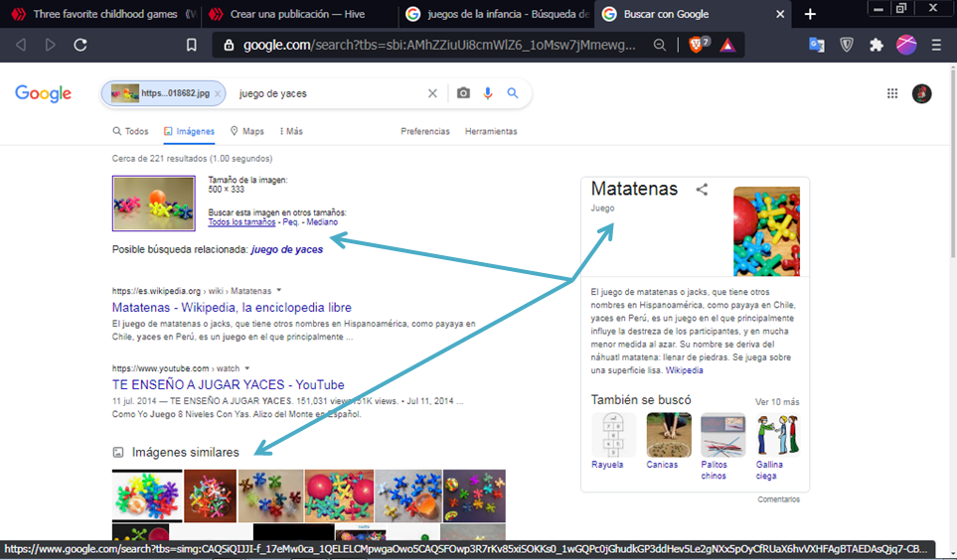The image size is (957, 560).
Task: Open the Mediano image size link
Action: click(x=322, y=222)
